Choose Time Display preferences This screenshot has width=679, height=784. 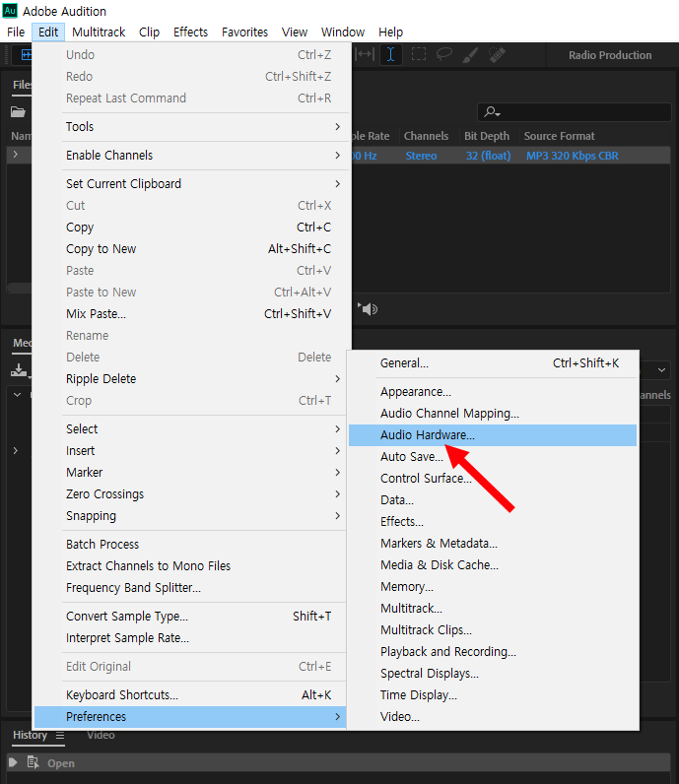point(493,695)
